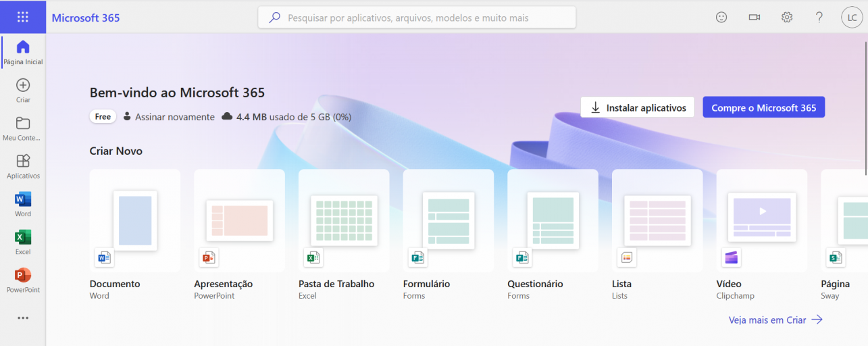Viewport: 868px width, 346px height.
Task: Click the Questionário card title
Action: click(536, 284)
